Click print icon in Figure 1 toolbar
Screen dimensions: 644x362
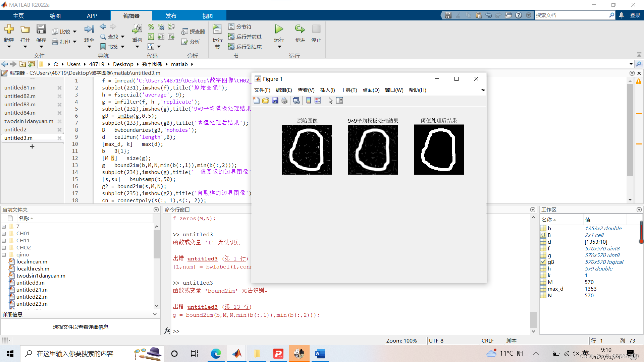tap(284, 100)
